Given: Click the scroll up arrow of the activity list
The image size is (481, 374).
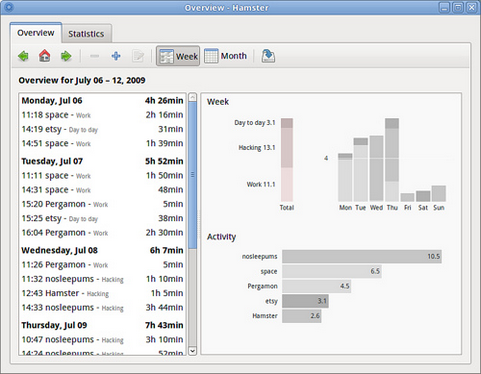Looking at the screenshot, I should [192, 98].
